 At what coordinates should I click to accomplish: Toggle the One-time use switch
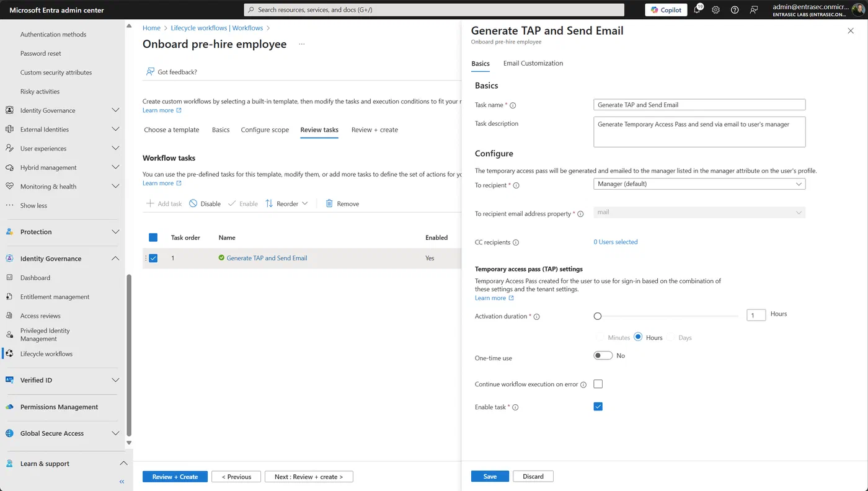coord(603,356)
